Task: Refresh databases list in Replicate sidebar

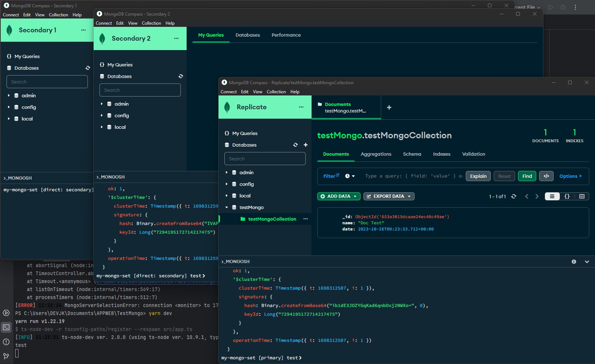Action: [296, 145]
